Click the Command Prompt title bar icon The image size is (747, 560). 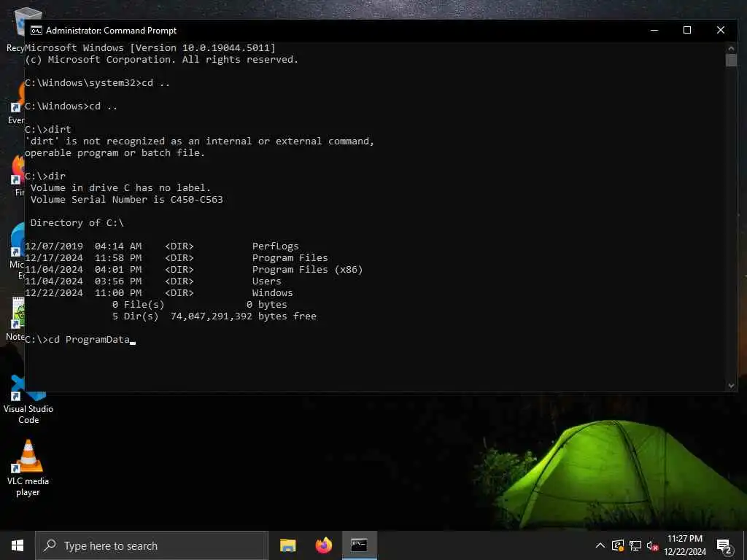click(x=36, y=31)
